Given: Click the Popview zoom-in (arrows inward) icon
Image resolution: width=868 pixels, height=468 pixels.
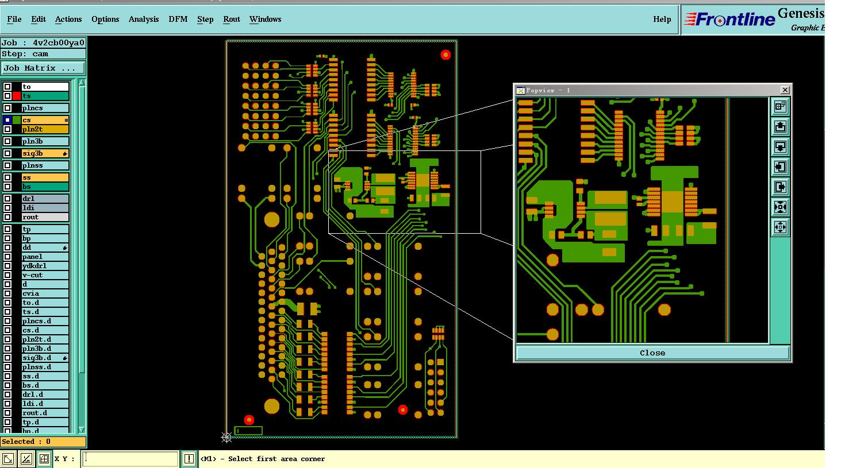Looking at the screenshot, I should click(780, 207).
